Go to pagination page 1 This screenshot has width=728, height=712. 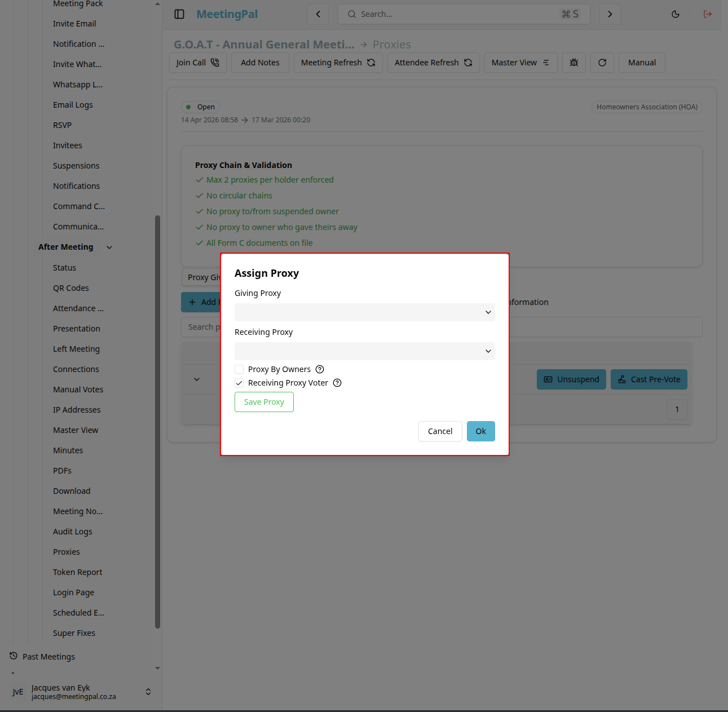tap(677, 409)
